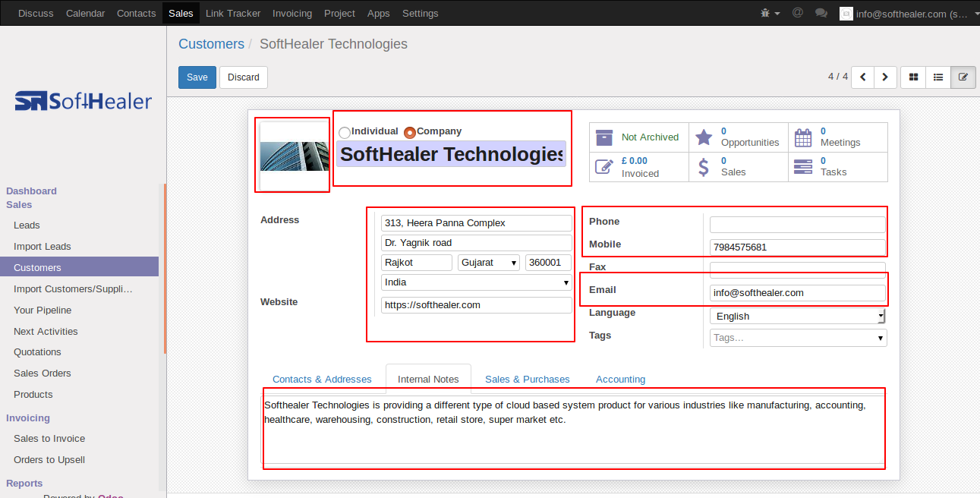Switch to Sales & Purchases tab
Viewport: 980px width, 498px height.
point(528,379)
